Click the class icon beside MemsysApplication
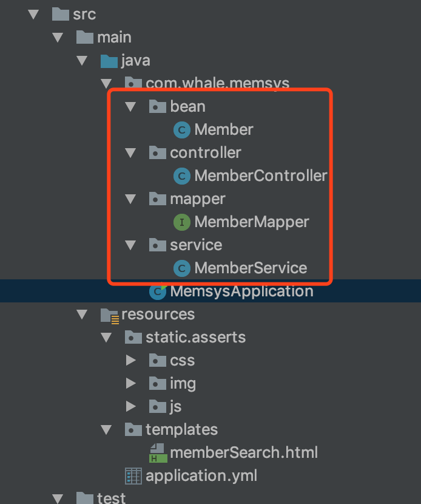This screenshot has width=421, height=504. coord(158,291)
